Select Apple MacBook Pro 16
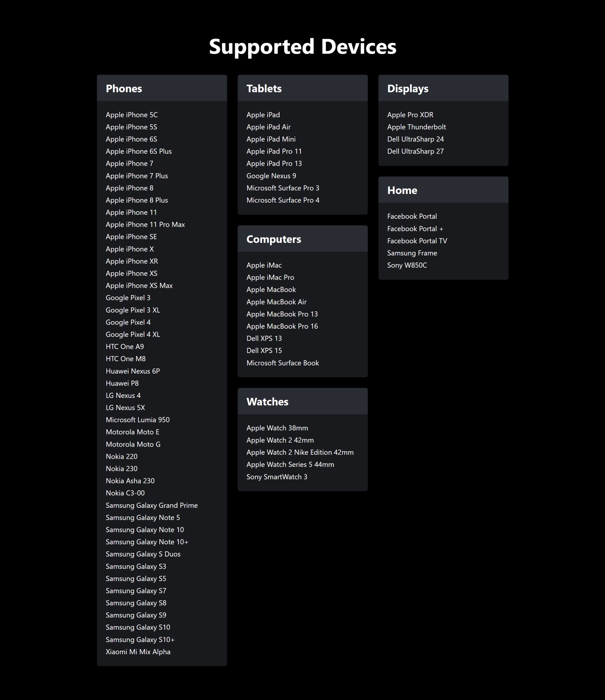Image resolution: width=605 pixels, height=700 pixels. click(282, 326)
